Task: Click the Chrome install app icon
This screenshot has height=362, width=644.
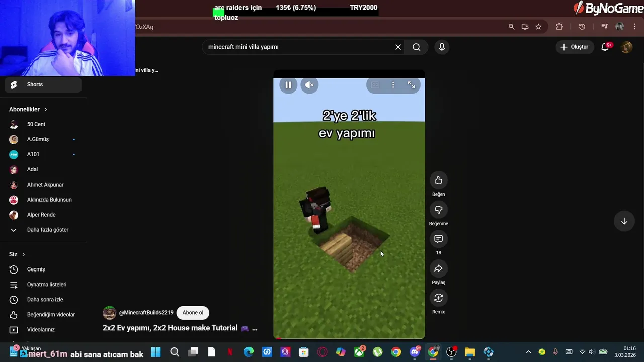Action: point(525,27)
